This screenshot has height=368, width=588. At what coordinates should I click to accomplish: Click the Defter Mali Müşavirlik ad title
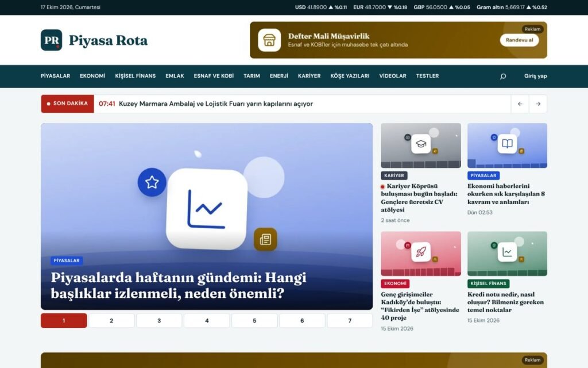[x=329, y=36]
